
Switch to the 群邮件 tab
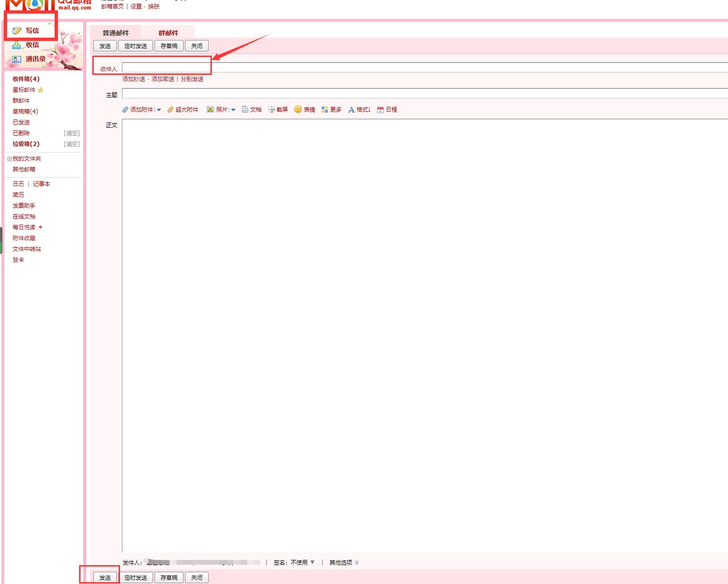tap(168, 33)
